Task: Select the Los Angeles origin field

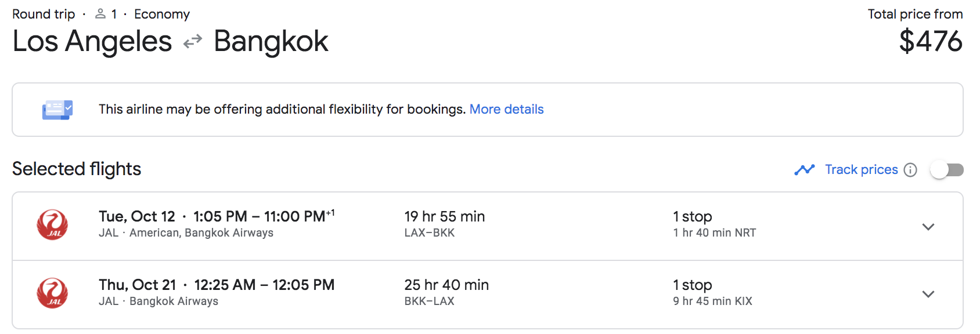Action: 91,41
